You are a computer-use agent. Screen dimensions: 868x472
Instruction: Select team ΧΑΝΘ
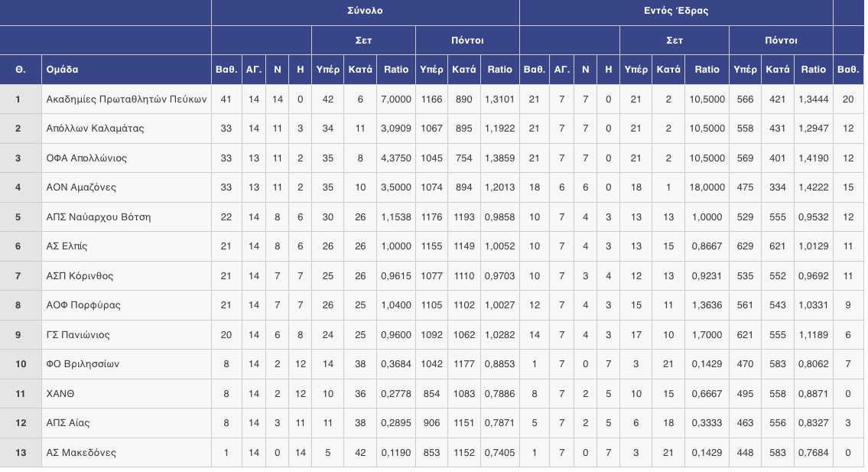60,394
